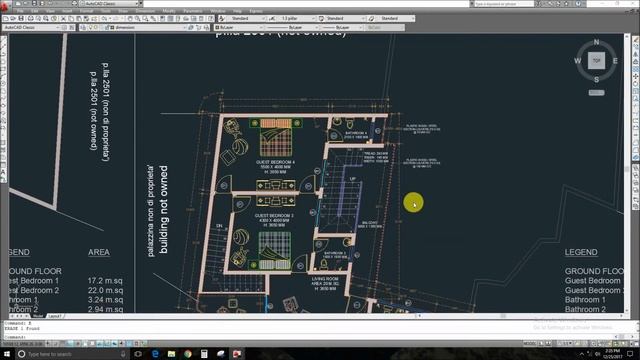Viewport: 640px width, 360px height.
Task: Switch to the Layout1 tab
Action: tap(55, 316)
